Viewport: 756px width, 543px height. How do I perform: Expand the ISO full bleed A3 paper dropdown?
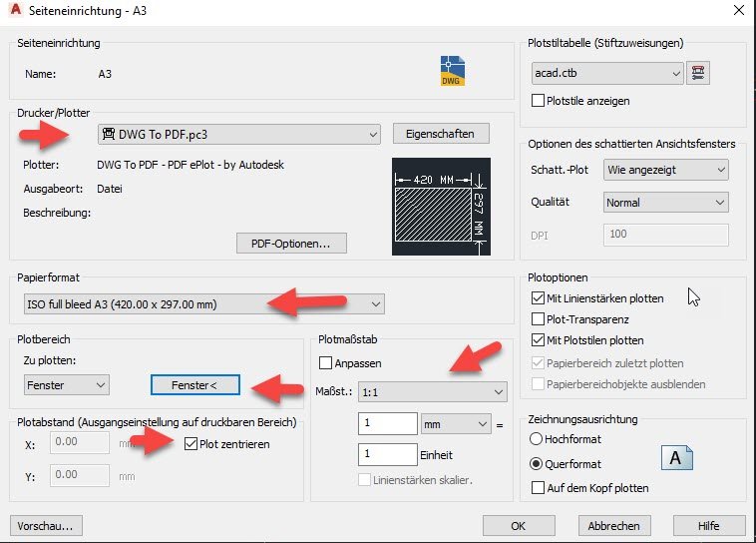[x=203, y=304]
